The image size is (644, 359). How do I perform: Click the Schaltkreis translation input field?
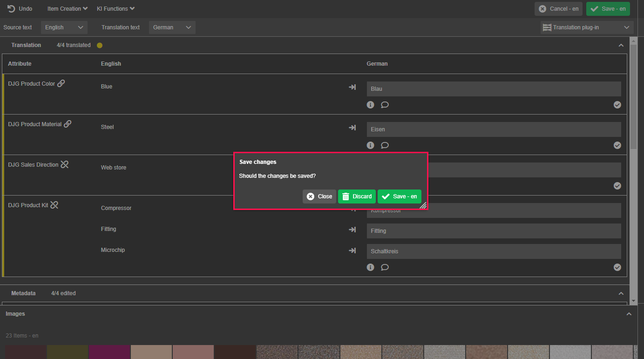[494, 251]
